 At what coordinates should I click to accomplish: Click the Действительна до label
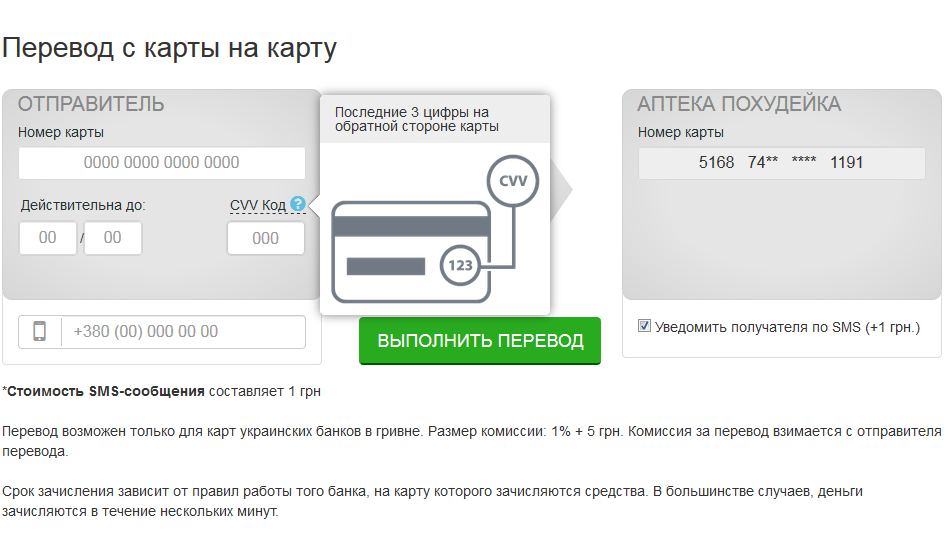[83, 205]
